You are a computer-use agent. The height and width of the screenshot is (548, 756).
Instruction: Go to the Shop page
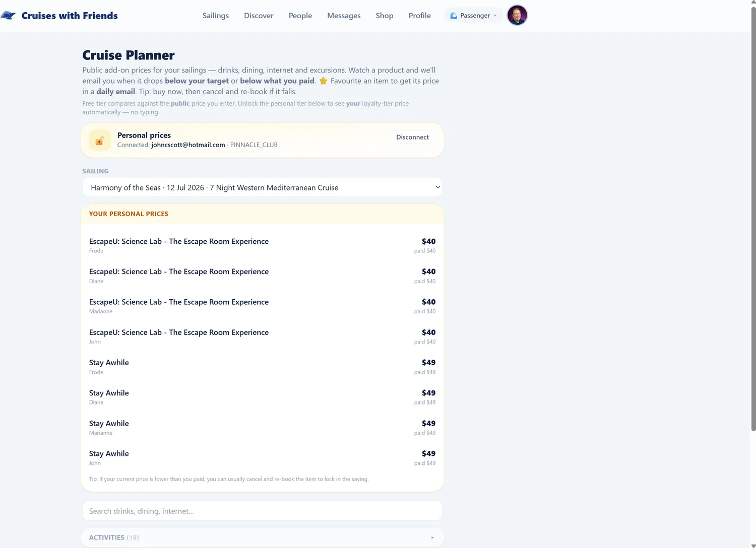(x=385, y=16)
